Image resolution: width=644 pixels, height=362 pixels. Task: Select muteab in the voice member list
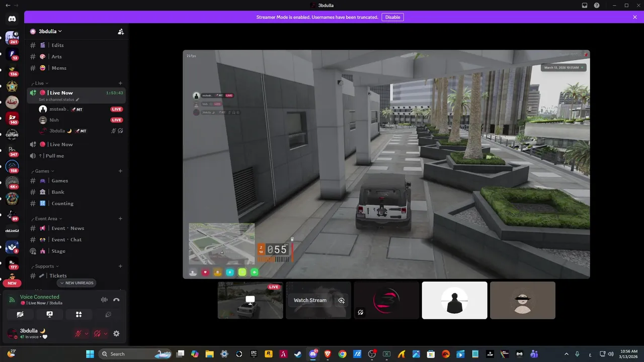click(80, 109)
